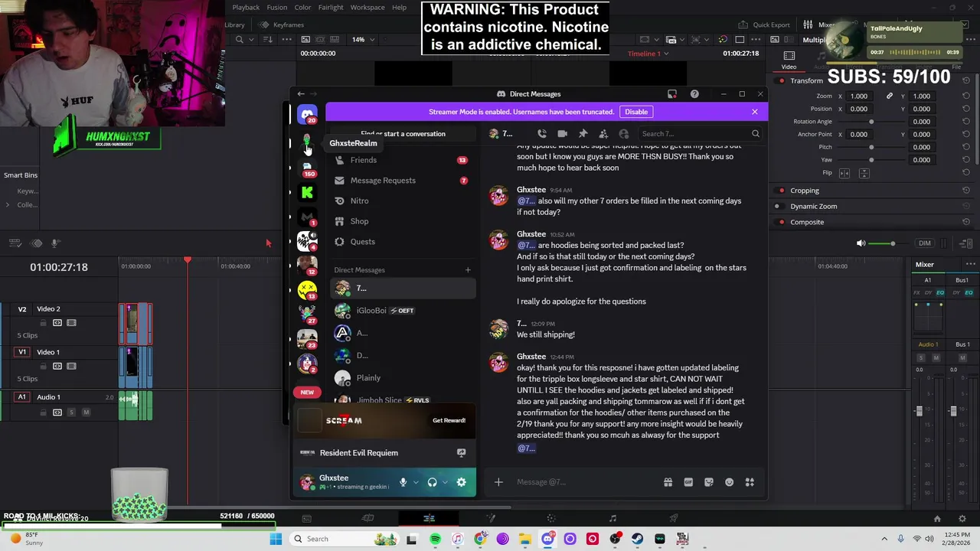
Task: Open the 14% viewer zoom dropdown
Action: 363,40
